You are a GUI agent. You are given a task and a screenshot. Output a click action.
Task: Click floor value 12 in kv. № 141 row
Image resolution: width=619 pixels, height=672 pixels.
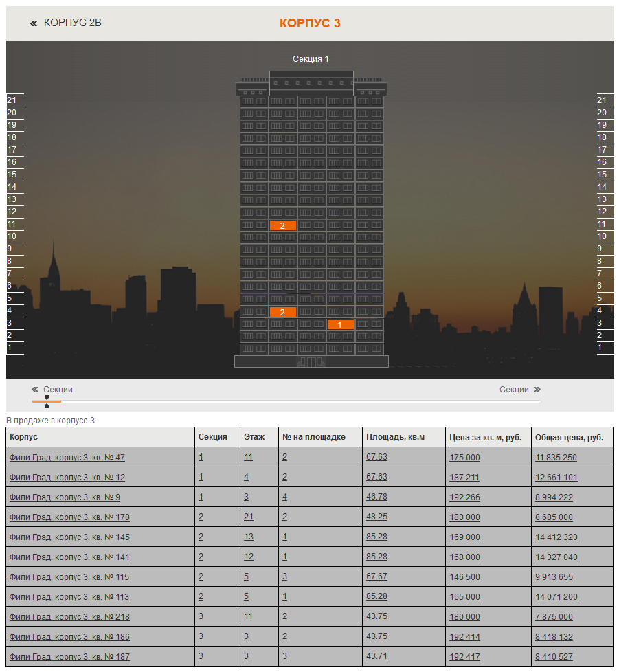(249, 557)
